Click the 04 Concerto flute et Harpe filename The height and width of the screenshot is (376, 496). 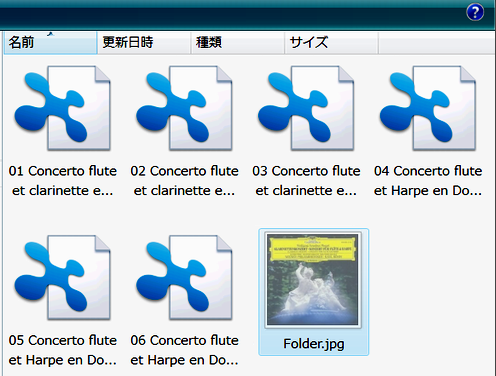coord(428,181)
